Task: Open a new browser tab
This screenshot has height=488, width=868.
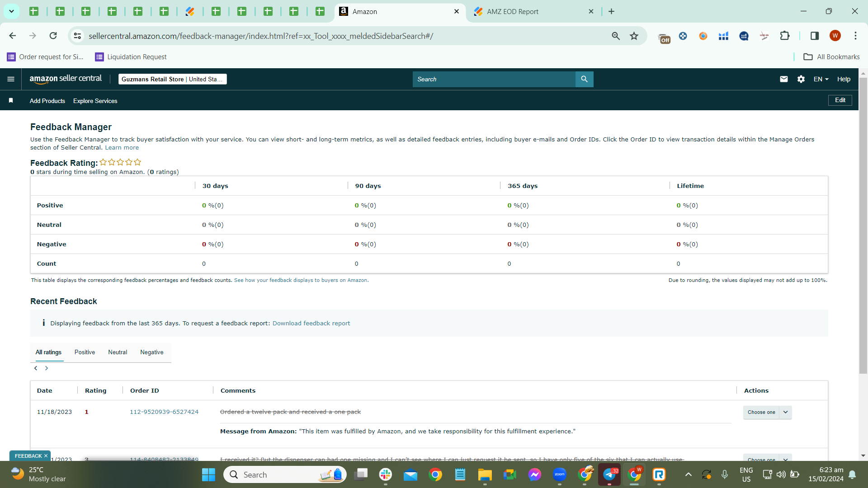Action: click(612, 11)
